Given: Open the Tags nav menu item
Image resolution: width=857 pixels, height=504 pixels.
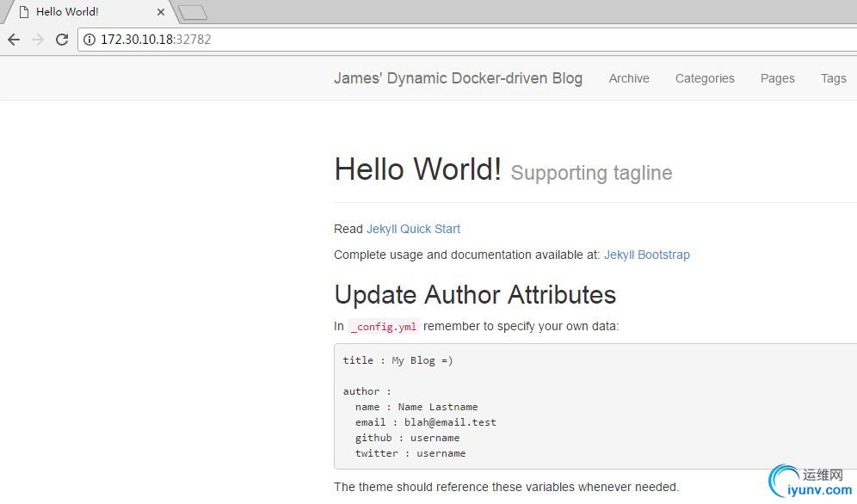Looking at the screenshot, I should tap(833, 78).
